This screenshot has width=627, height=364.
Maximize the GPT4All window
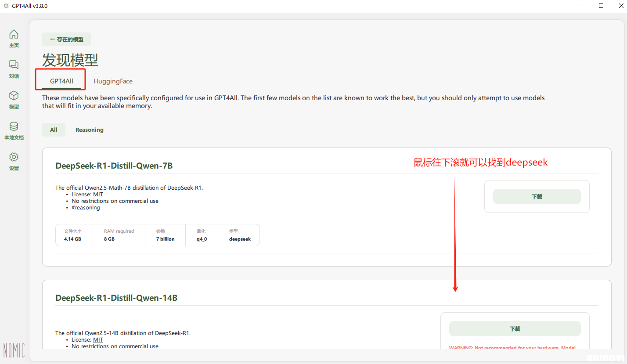pyautogui.click(x=601, y=6)
